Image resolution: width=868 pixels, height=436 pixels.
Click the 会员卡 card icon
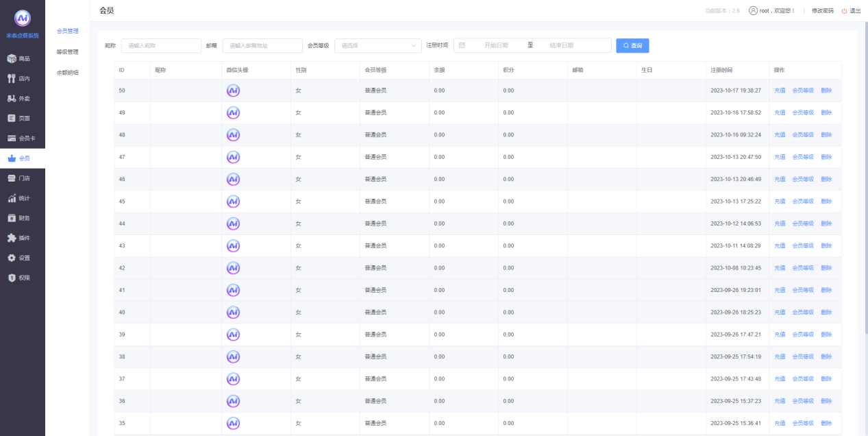[12, 138]
